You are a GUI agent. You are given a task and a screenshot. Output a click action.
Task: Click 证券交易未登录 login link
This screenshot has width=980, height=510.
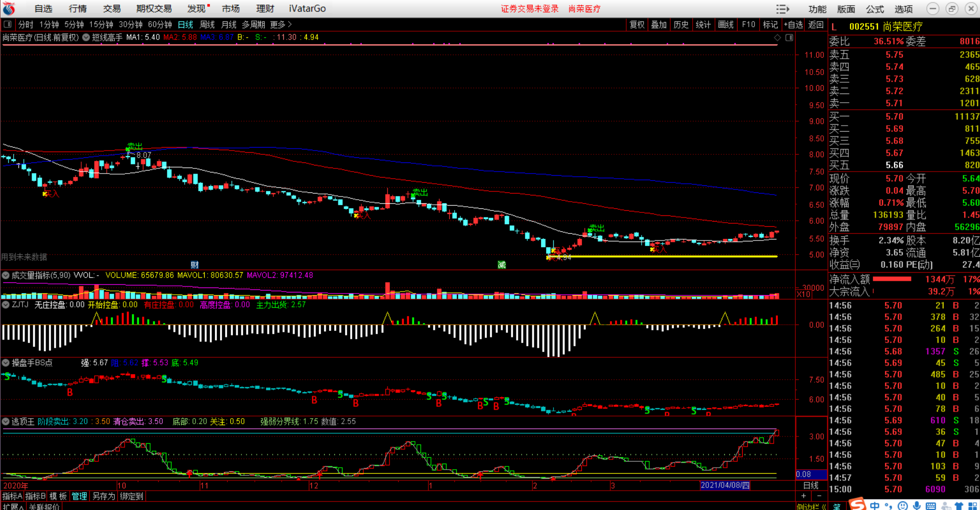click(529, 9)
